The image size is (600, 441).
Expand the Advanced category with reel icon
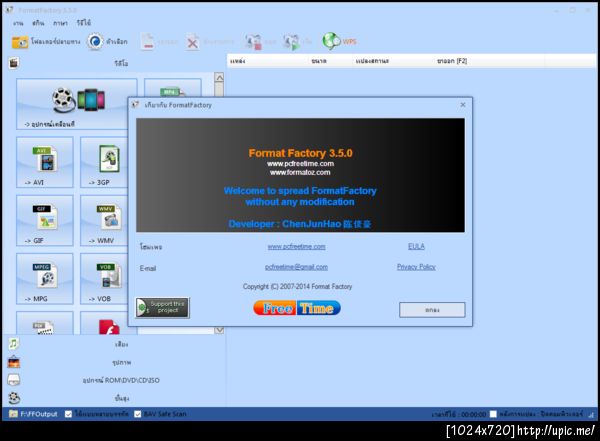coord(115,398)
